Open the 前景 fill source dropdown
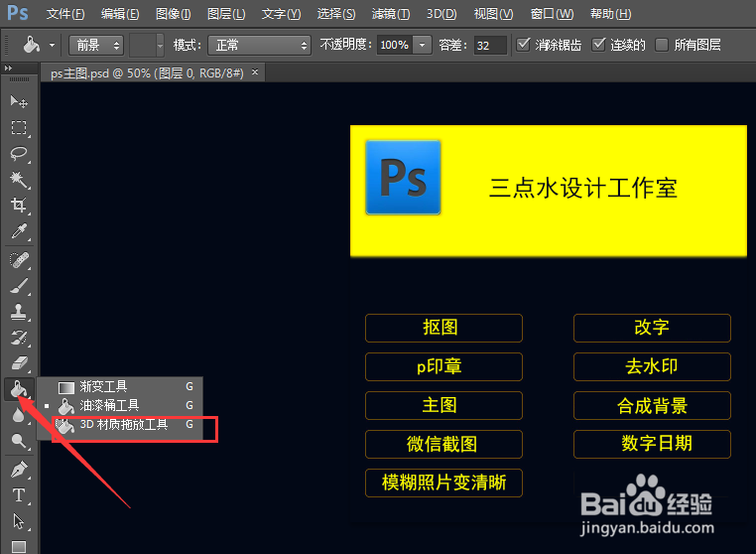 coord(96,46)
